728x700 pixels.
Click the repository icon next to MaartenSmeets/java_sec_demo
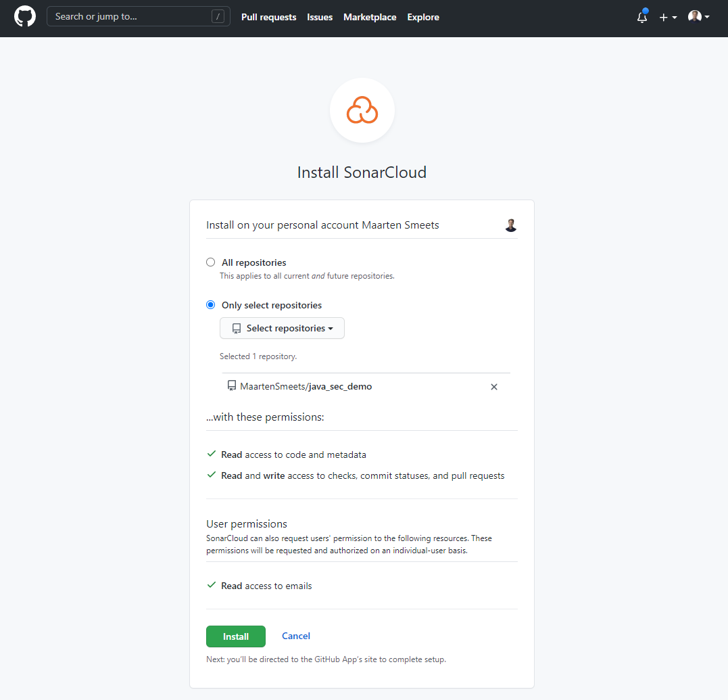(x=232, y=386)
